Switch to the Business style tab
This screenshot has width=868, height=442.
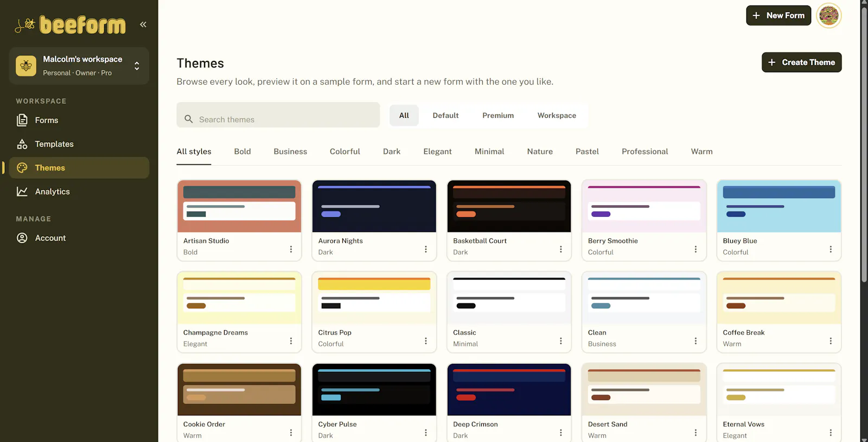(x=290, y=151)
